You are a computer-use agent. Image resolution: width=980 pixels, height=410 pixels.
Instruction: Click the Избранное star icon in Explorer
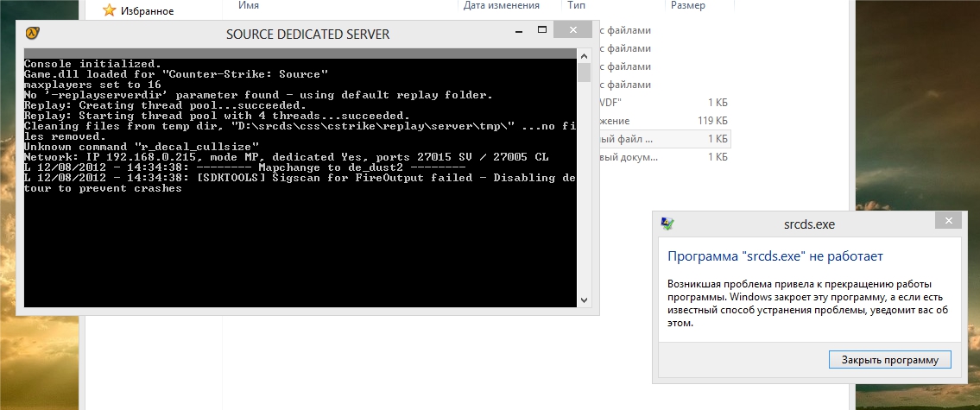click(110, 10)
